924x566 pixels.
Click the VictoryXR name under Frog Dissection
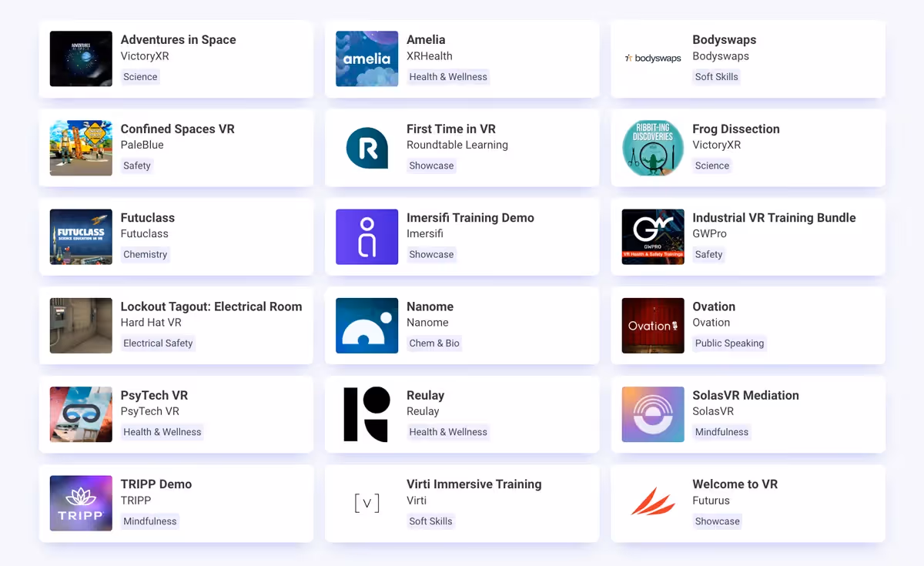coord(716,145)
